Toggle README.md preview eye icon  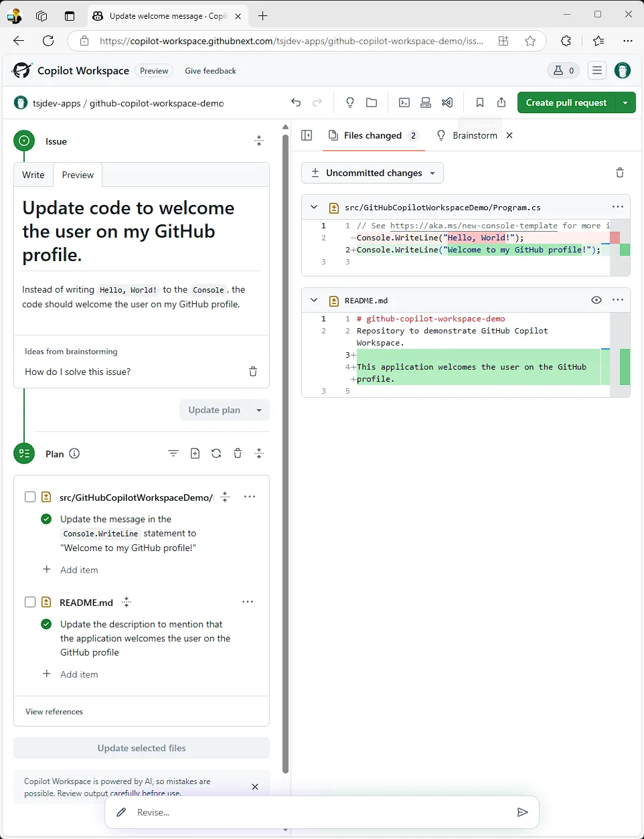(x=596, y=300)
